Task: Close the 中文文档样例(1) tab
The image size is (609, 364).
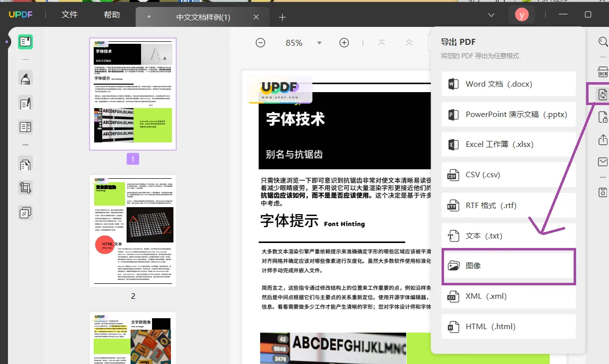Action: (x=256, y=17)
